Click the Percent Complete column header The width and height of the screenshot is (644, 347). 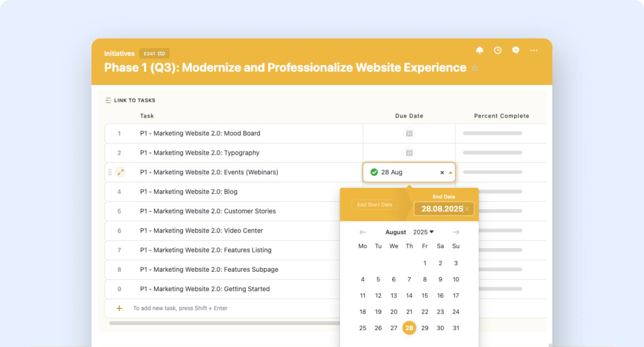coord(501,116)
